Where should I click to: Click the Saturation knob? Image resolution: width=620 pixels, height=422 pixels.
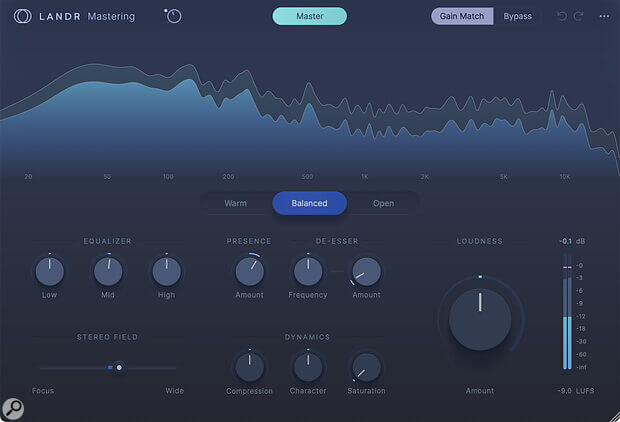coord(366,367)
